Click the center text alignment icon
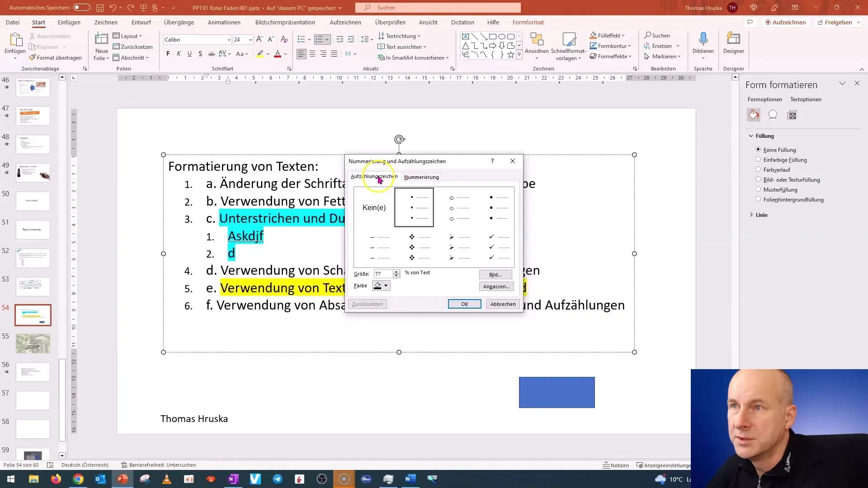Screen dimensions: 868x488 (x=312, y=54)
